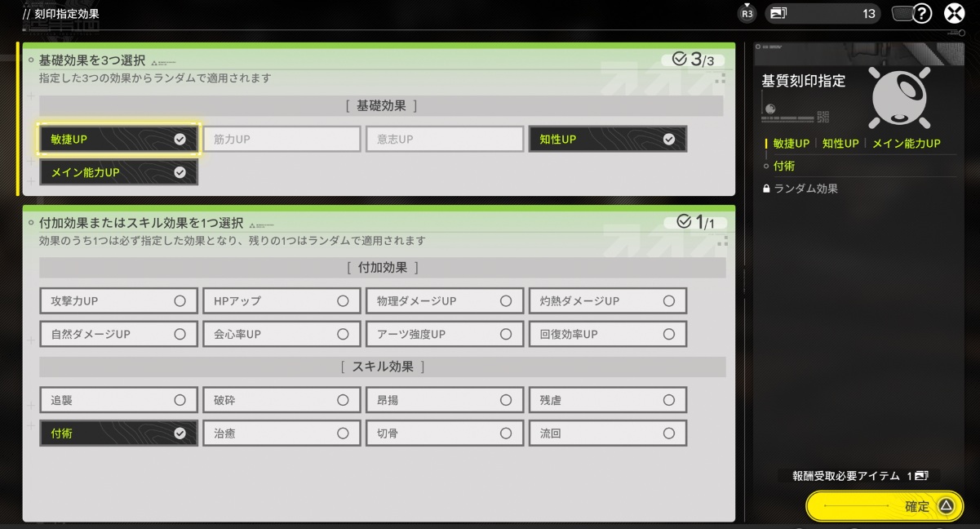
Task: Click the 1/1 selection counter checkmark icon
Action: (684, 222)
